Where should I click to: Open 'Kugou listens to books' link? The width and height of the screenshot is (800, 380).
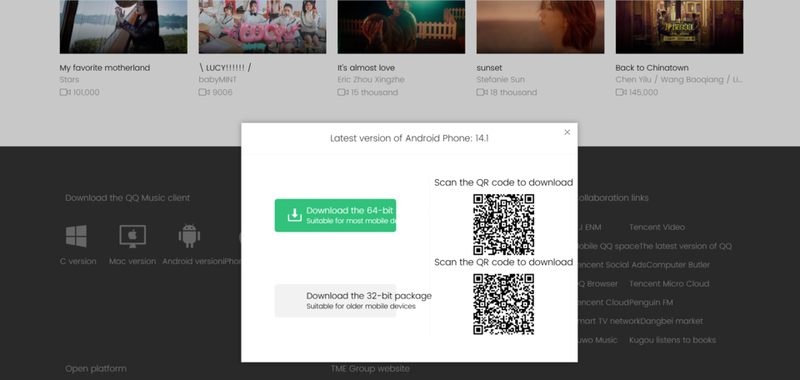point(672,340)
